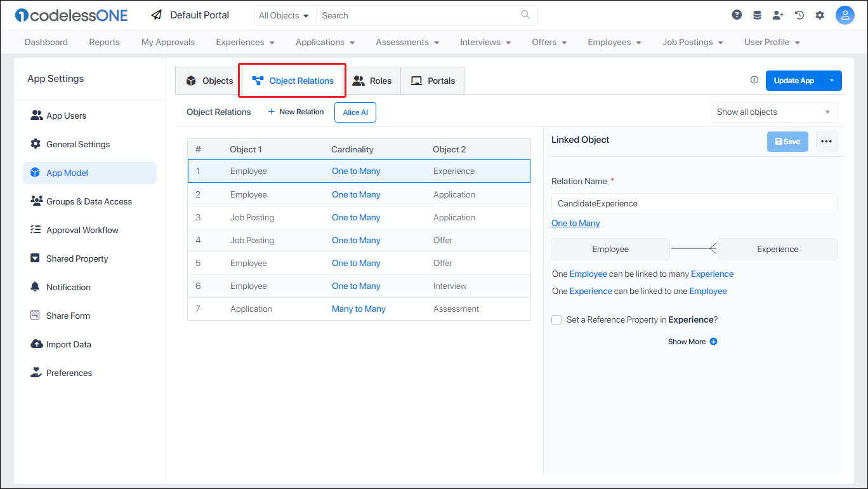Open the help icon in the top bar

[736, 14]
